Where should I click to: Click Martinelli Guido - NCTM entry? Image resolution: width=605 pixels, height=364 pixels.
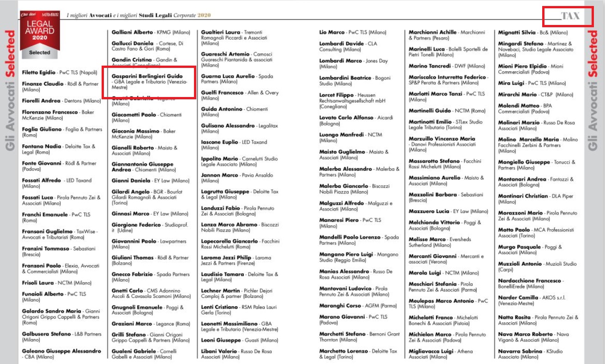[448, 111]
